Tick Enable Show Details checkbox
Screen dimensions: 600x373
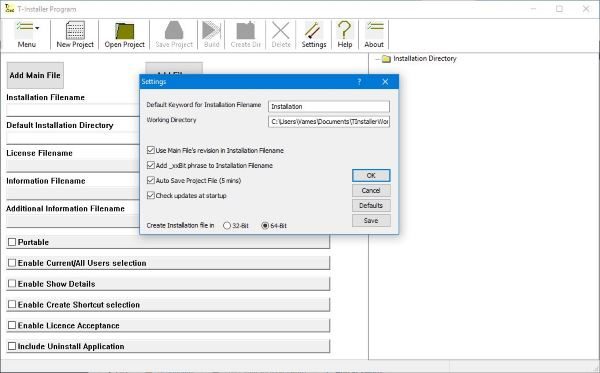pos(12,284)
